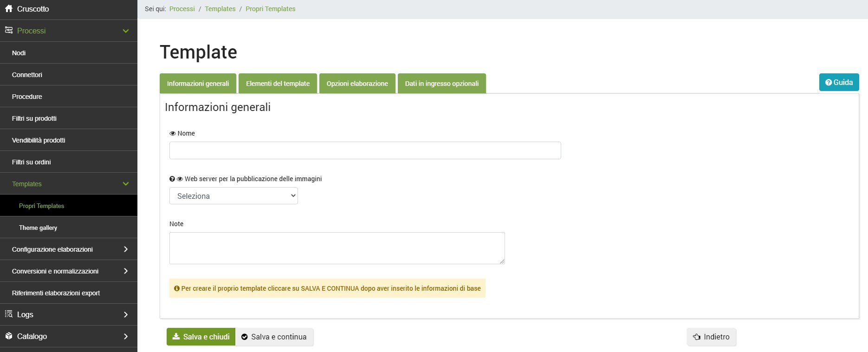The width and height of the screenshot is (868, 352).
Task: Collapse the Templates submenu chevron
Action: pyautogui.click(x=126, y=184)
